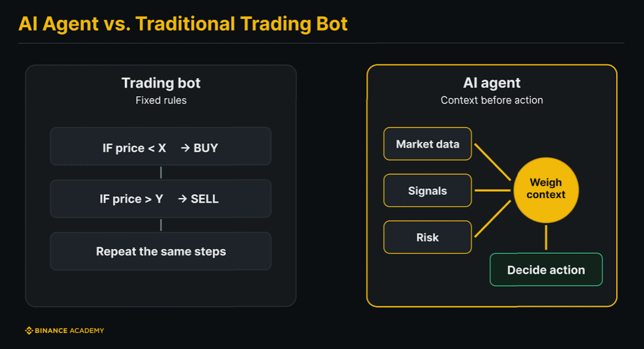Click the Trading bot heading
This screenshot has height=349, width=644.
pos(161,83)
